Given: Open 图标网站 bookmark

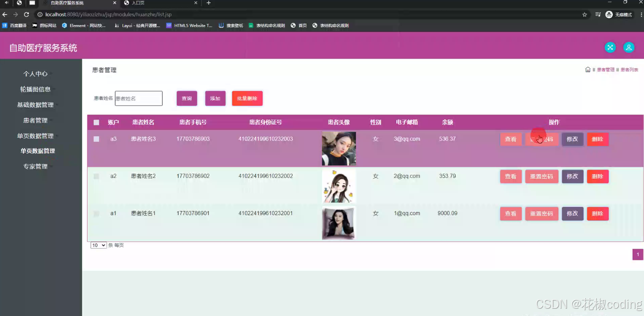Looking at the screenshot, I should point(44,25).
